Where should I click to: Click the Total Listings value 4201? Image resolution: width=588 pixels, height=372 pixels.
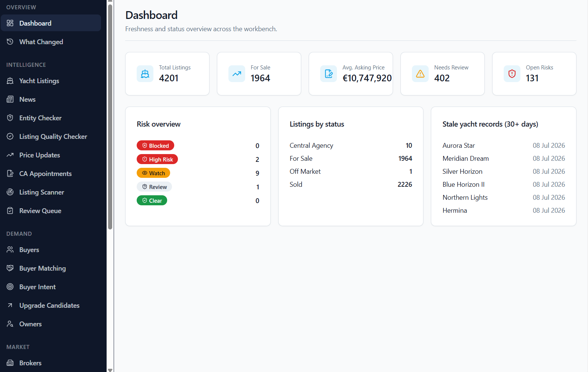pyautogui.click(x=169, y=78)
